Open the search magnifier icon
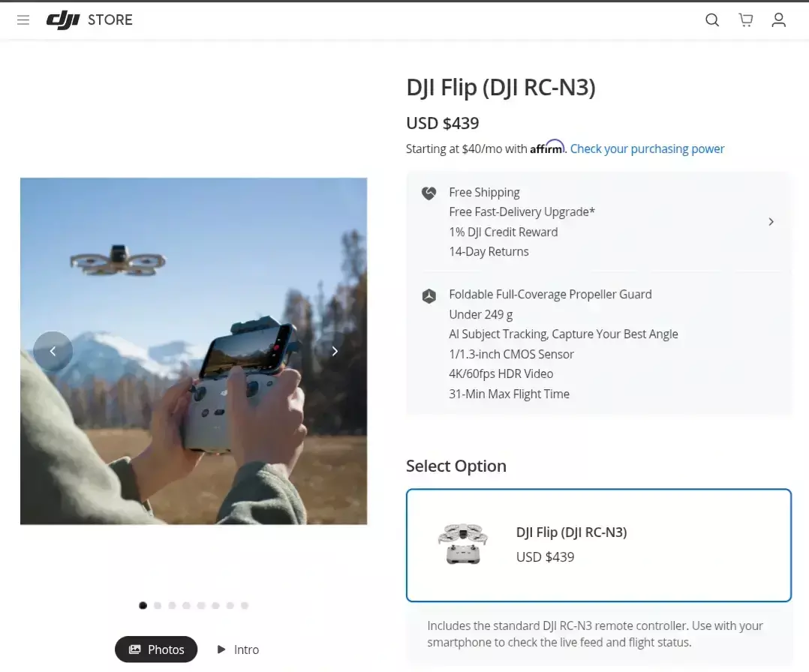 tap(712, 20)
